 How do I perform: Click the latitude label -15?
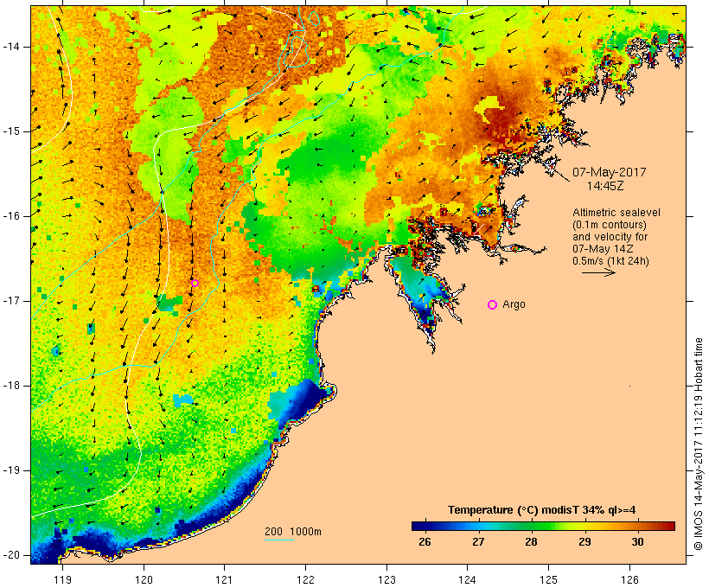[11, 131]
